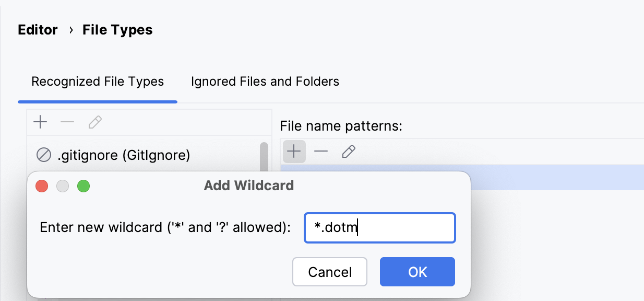Screen dimensions: 644x301
Task: Click the File Types breadcrumb
Action: click(117, 30)
